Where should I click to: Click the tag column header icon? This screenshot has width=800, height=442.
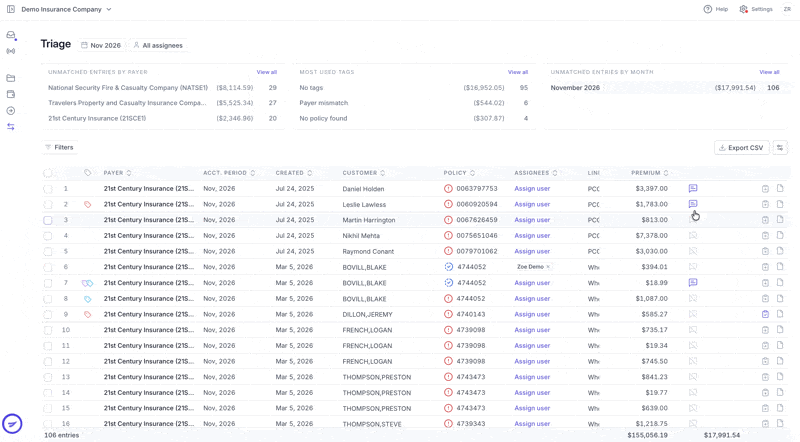[88, 173]
